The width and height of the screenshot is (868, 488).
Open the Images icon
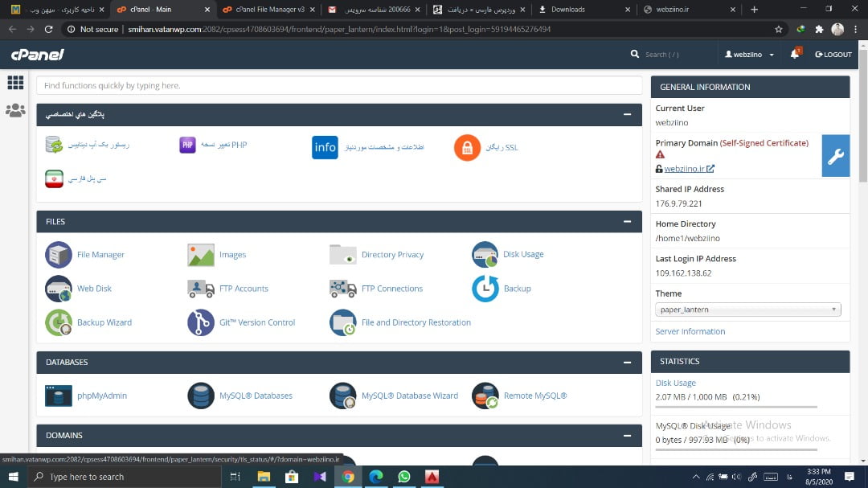point(200,255)
